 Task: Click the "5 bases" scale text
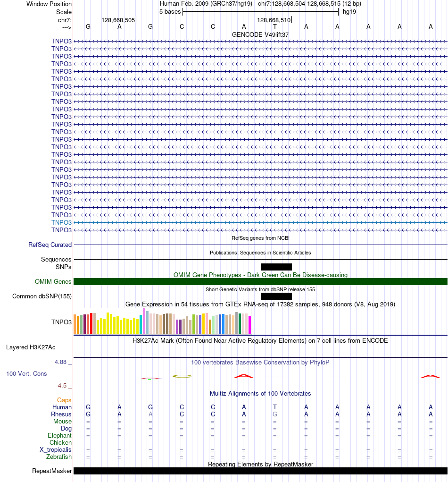170,12
